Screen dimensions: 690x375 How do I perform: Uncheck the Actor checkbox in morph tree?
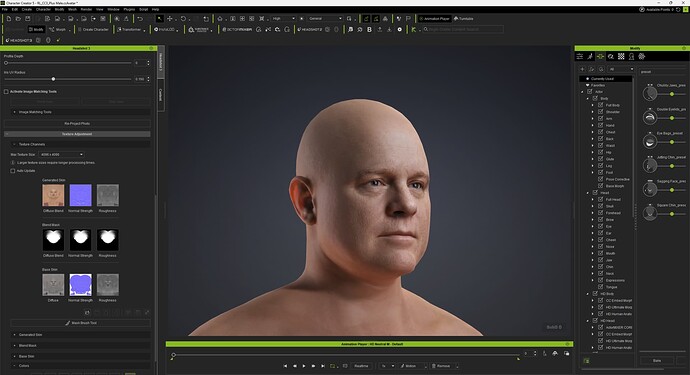pyautogui.click(x=590, y=92)
